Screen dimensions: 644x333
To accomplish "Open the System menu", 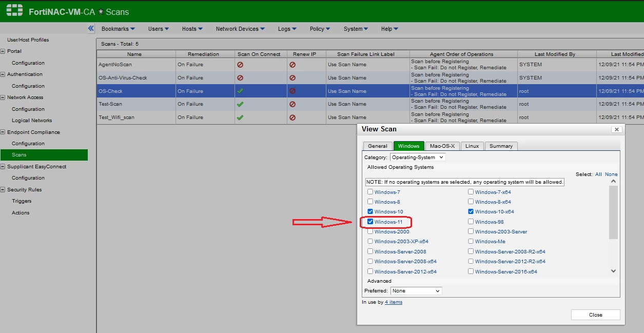I will pyautogui.click(x=356, y=29).
